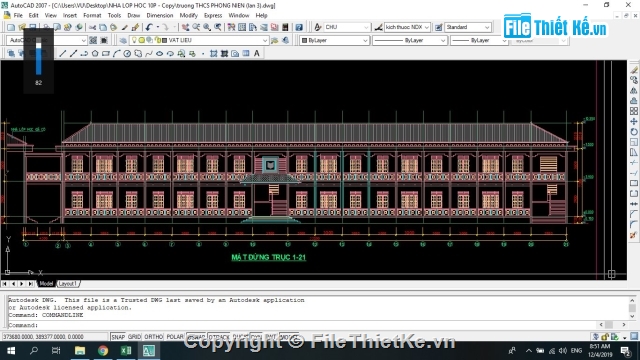The image size is (640, 360).
Task: Select the Rectangle draw tool
Action: (106, 53)
